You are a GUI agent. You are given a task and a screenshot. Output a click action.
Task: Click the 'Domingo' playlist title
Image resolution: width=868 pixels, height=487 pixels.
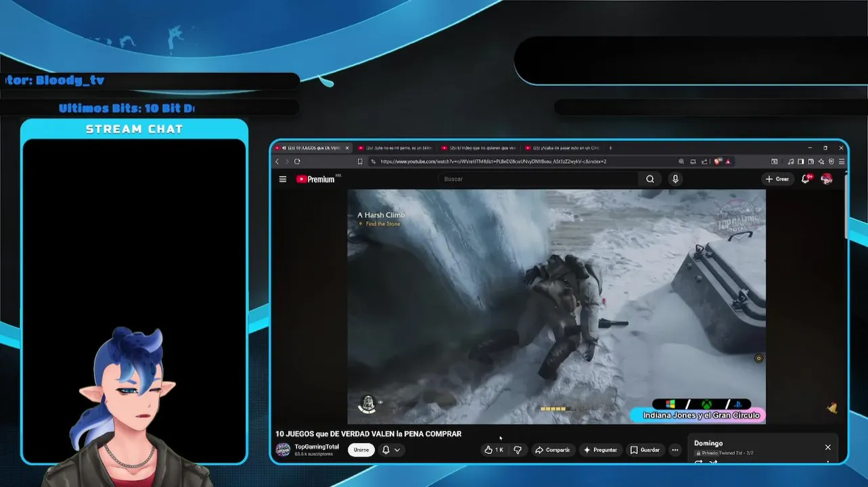point(708,444)
